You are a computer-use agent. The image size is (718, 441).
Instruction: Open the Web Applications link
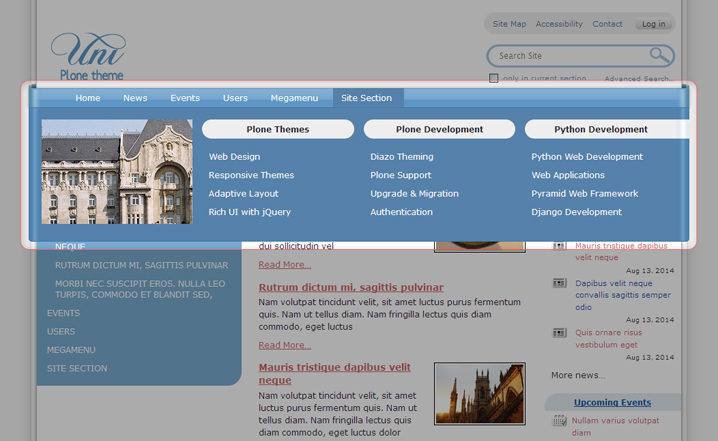pos(568,175)
